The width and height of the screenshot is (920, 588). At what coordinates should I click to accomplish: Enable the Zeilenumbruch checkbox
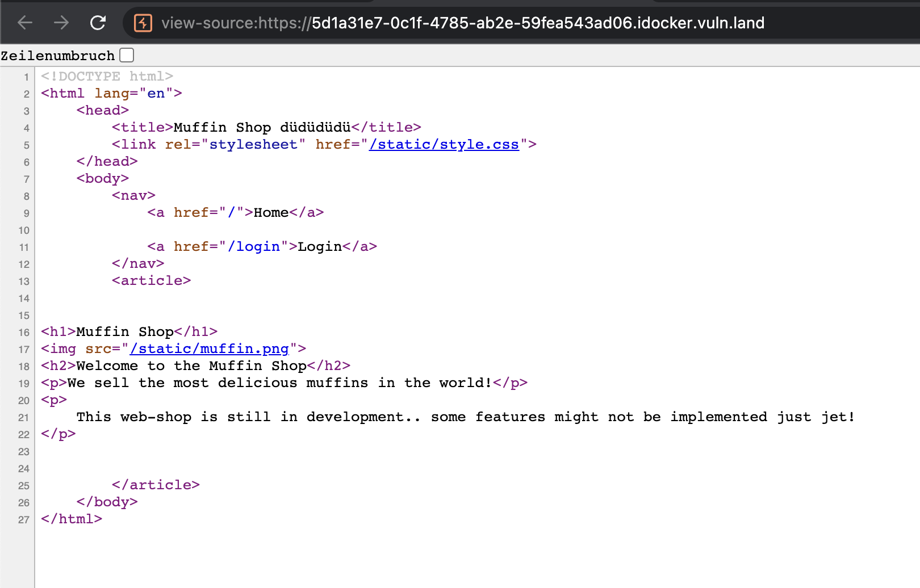(x=127, y=55)
